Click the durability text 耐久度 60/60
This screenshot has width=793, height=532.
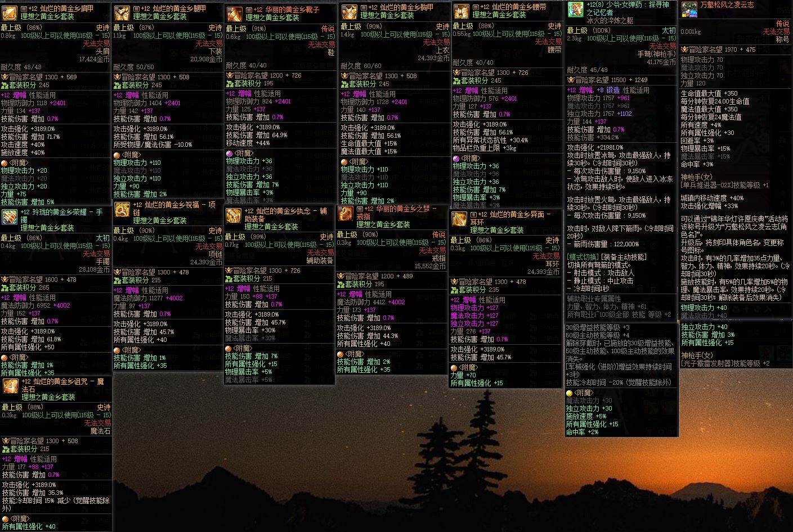[x=361, y=66]
